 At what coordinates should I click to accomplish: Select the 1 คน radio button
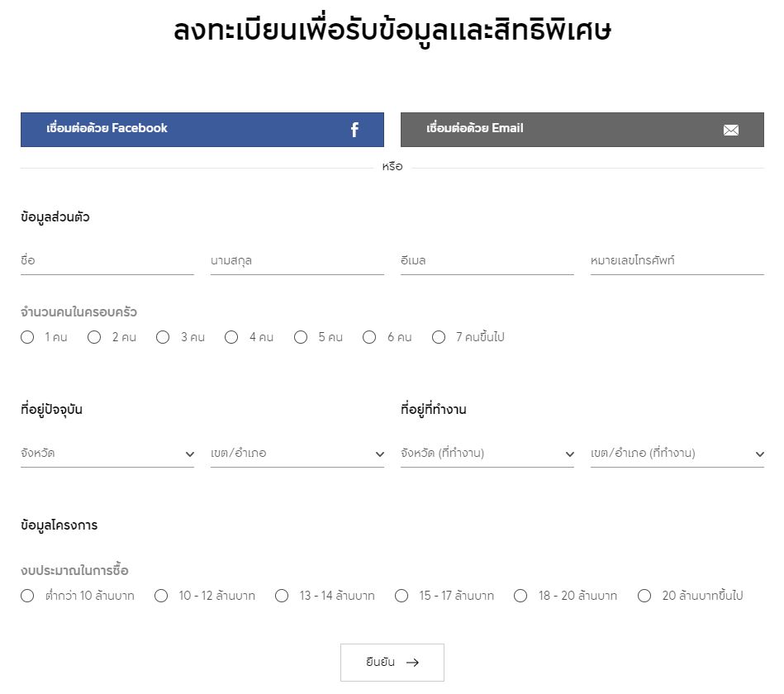27,337
